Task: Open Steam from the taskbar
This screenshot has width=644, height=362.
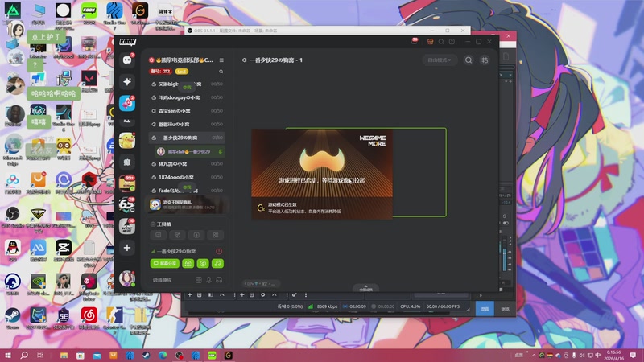Action: click(x=147, y=355)
